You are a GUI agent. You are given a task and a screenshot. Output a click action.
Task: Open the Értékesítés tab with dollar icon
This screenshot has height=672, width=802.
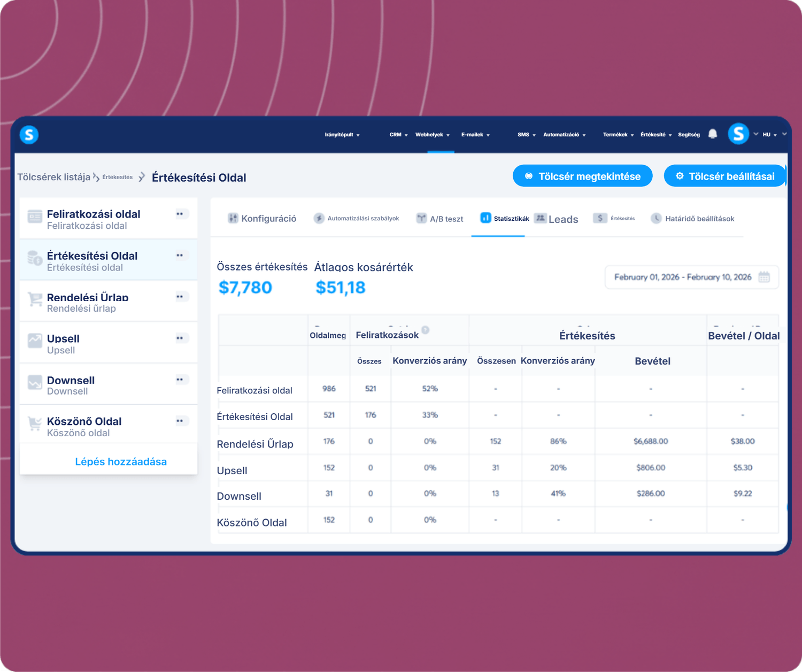point(614,218)
